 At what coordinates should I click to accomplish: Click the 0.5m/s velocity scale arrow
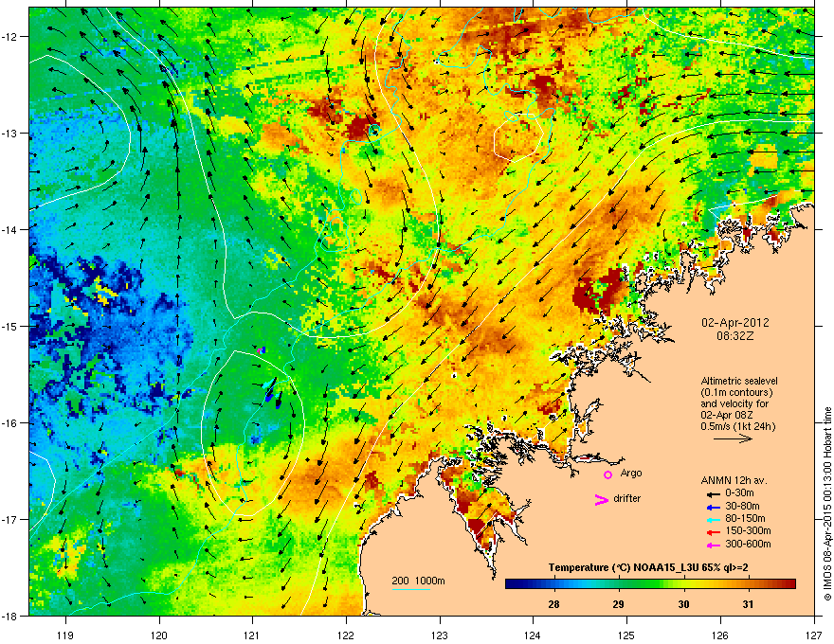click(733, 438)
